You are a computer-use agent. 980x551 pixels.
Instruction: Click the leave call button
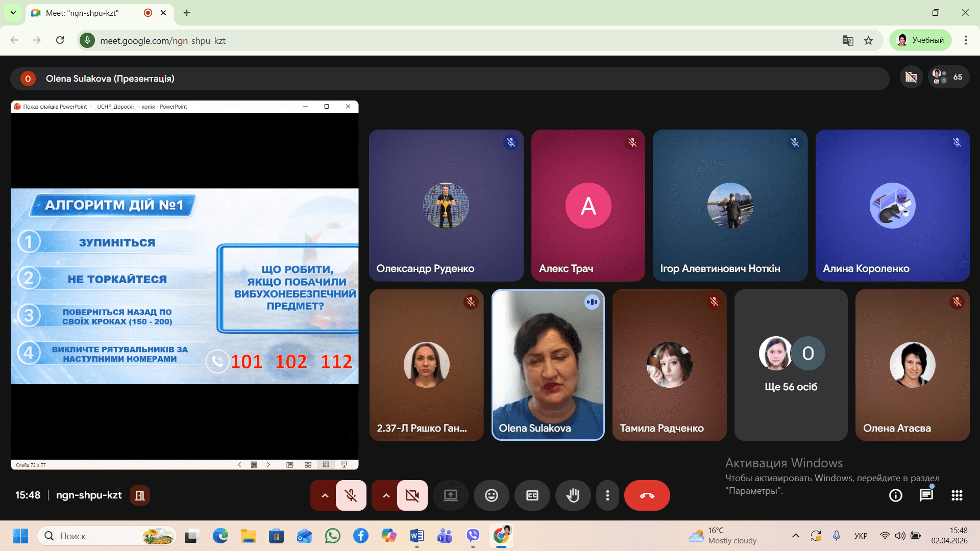pyautogui.click(x=647, y=495)
